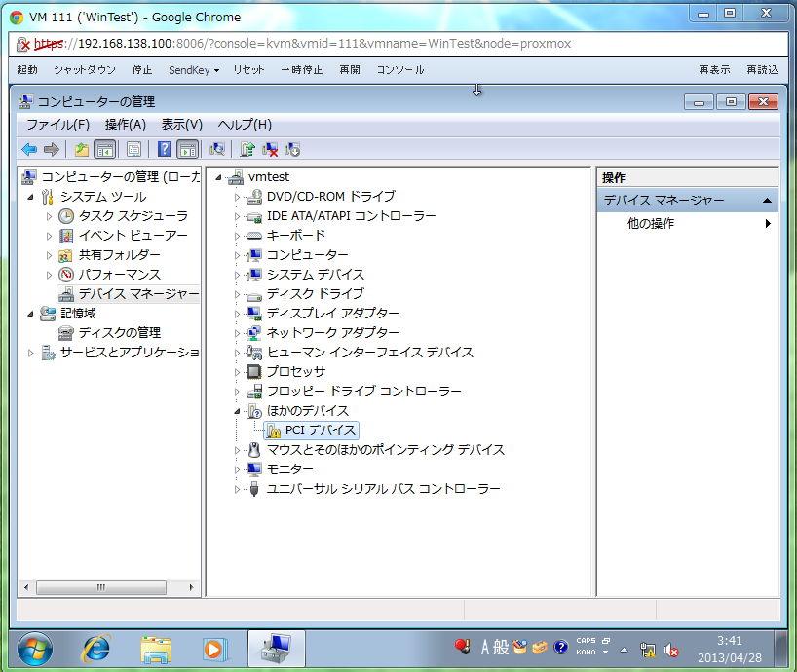This screenshot has width=797, height=672.
Task: Click the リセット button in the console bar
Action: (x=248, y=70)
